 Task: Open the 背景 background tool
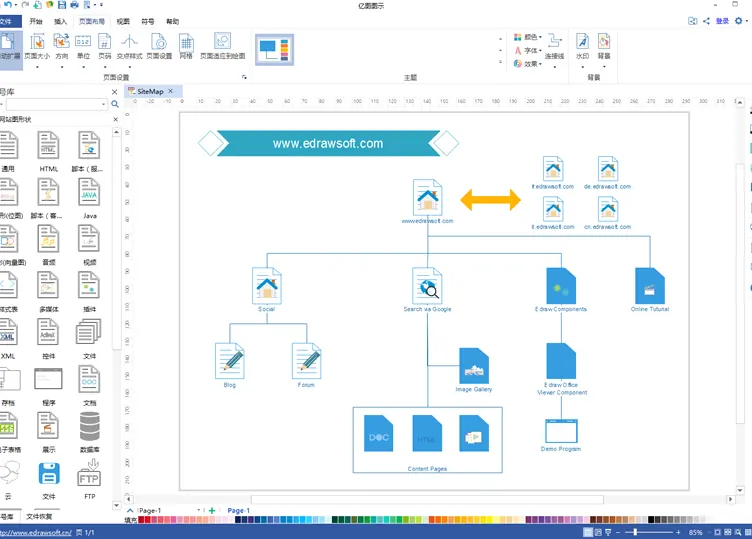(604, 50)
